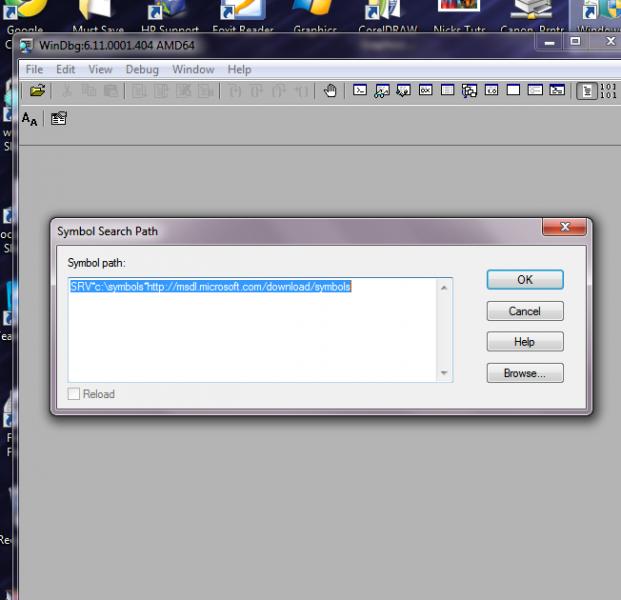Click the symbol path scrollbar down arrow
Screen dimensions: 621x600
tap(444, 373)
